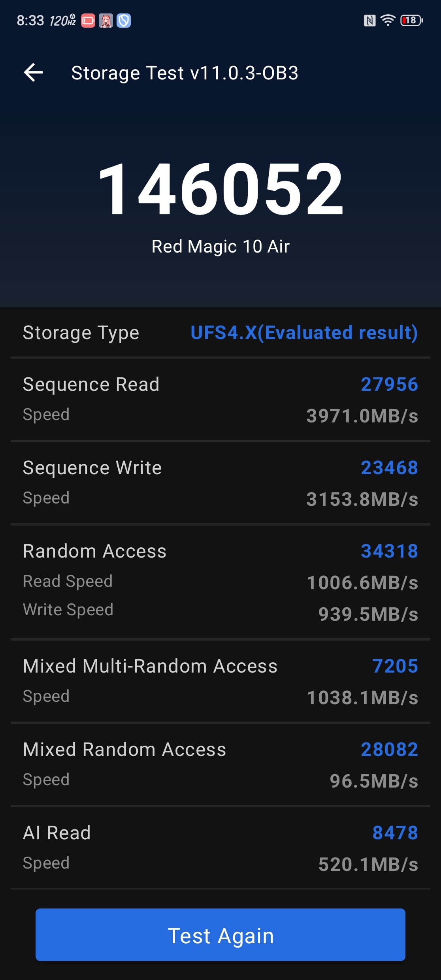Tap the blue shield status icon

click(124, 21)
